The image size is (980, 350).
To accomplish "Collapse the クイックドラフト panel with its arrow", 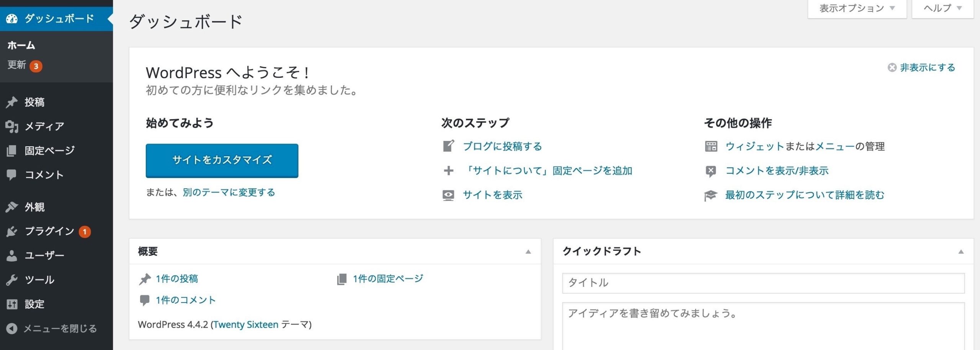I will pyautogui.click(x=960, y=252).
